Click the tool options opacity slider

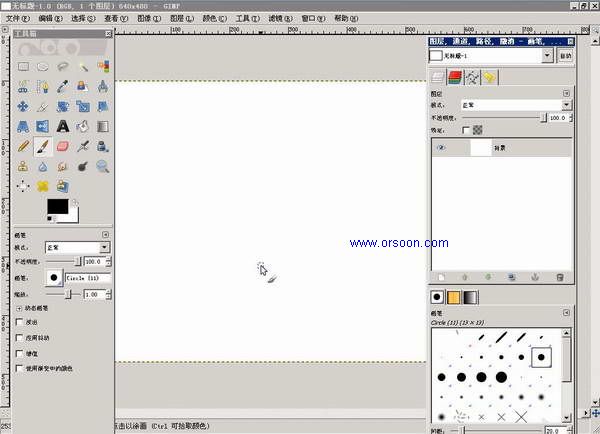coord(63,261)
